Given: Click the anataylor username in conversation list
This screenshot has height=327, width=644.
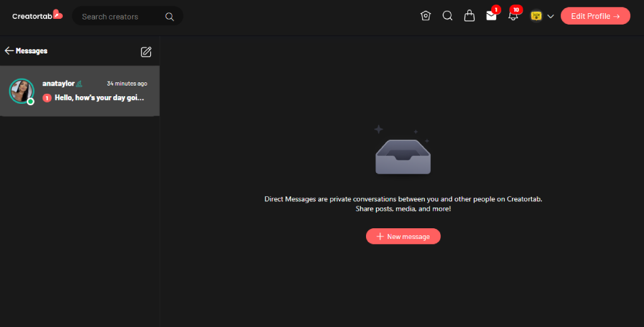Looking at the screenshot, I should (x=58, y=84).
